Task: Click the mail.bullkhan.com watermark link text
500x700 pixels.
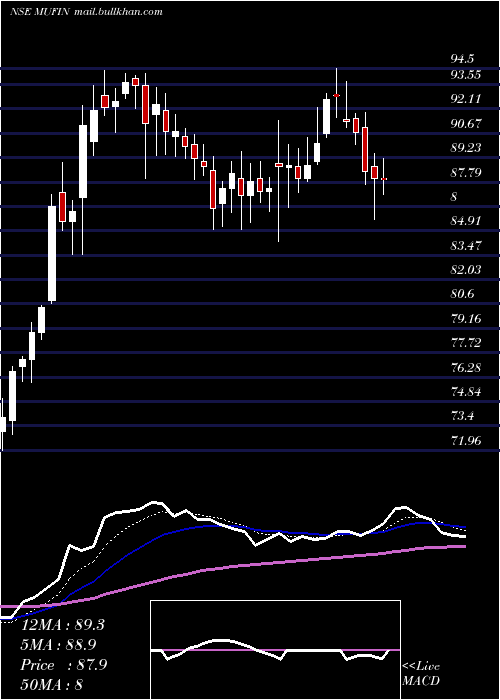Action: [x=117, y=12]
